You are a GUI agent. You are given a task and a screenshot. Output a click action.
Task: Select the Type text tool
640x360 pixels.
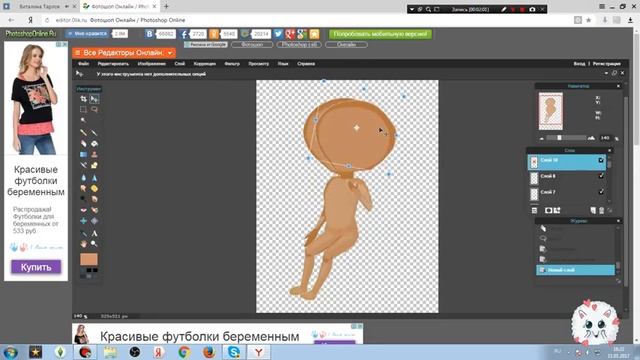point(94,233)
